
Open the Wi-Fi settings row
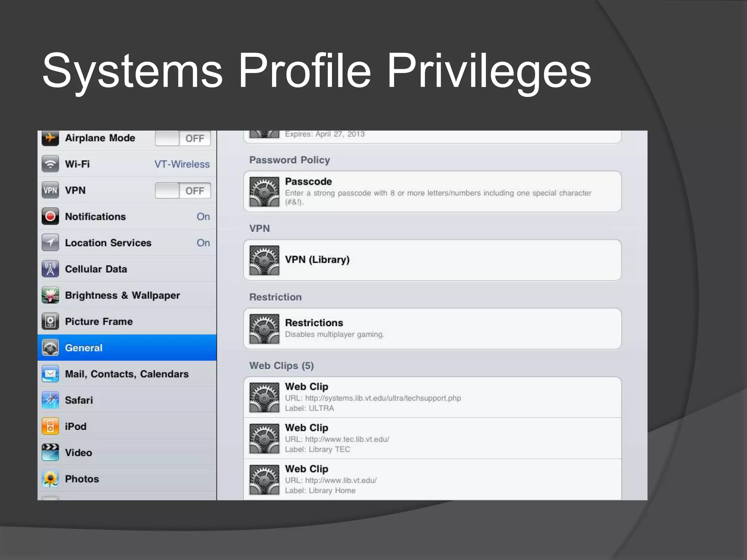coord(127,164)
